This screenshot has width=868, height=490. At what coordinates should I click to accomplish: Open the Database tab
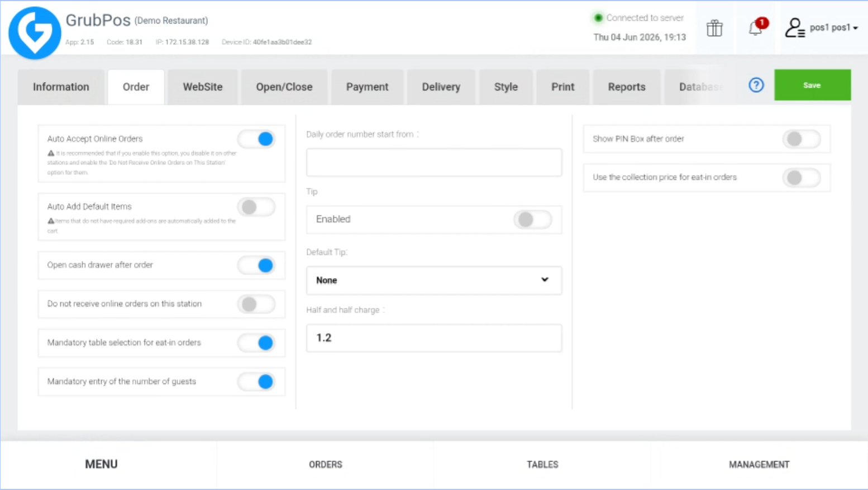tap(700, 87)
